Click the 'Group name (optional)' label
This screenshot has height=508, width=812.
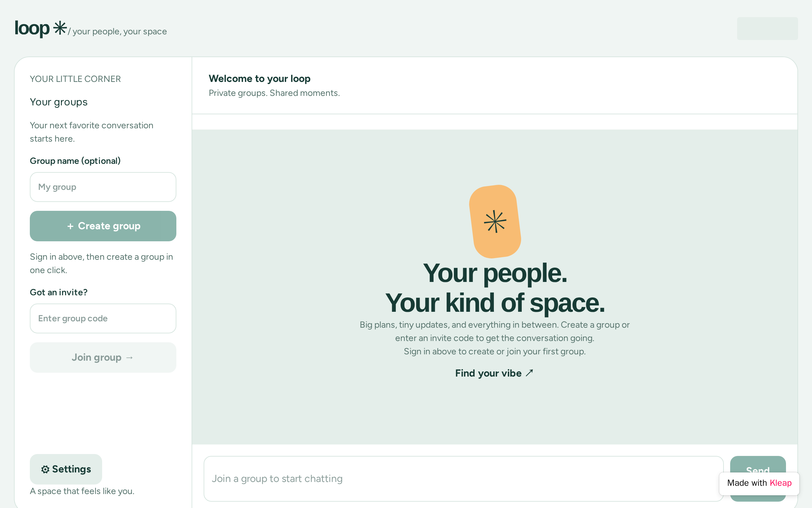[75, 161]
